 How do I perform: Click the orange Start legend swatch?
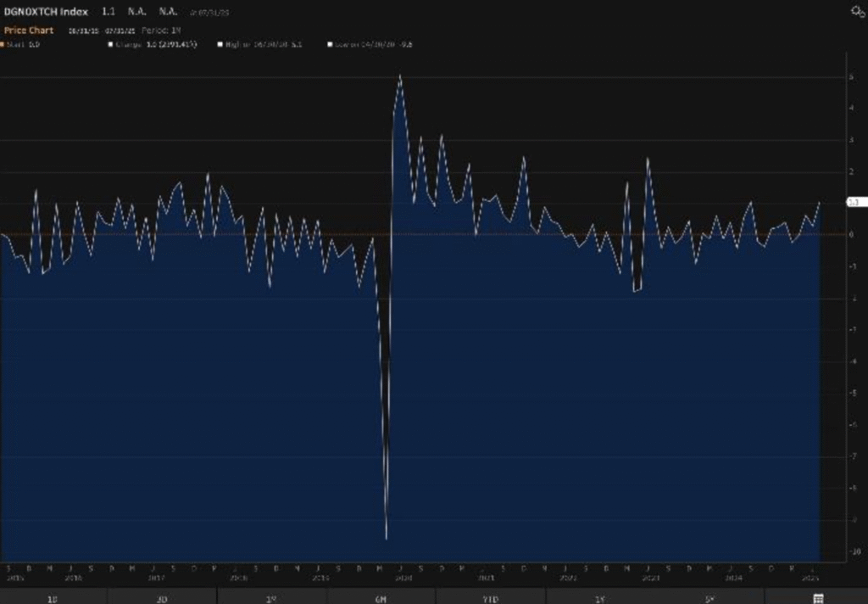point(3,44)
